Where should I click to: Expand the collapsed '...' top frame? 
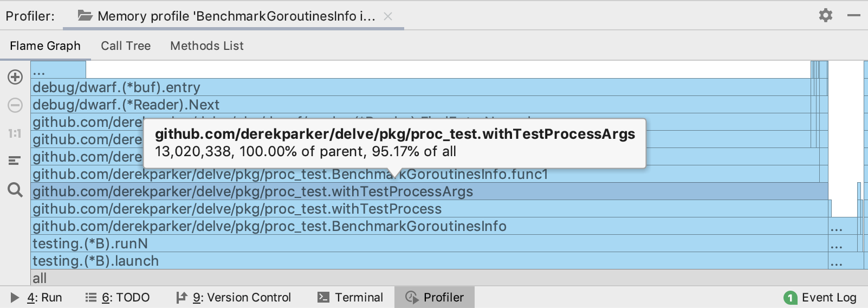coord(58,70)
